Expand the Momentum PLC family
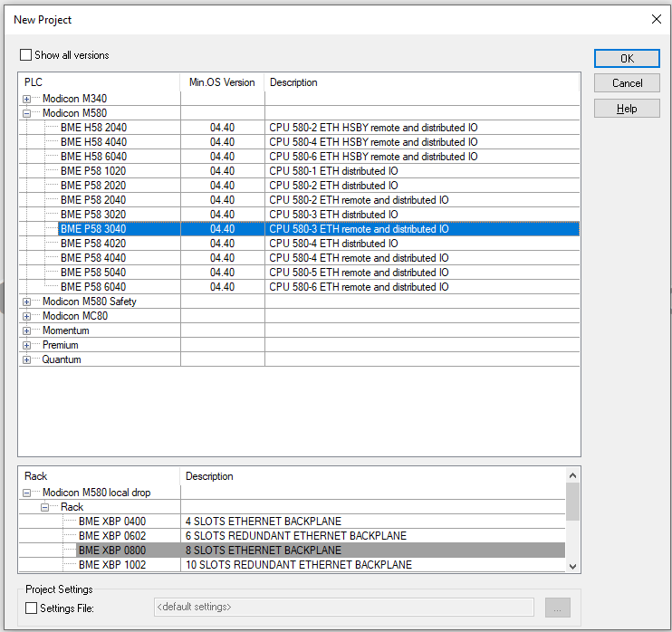 click(x=27, y=330)
